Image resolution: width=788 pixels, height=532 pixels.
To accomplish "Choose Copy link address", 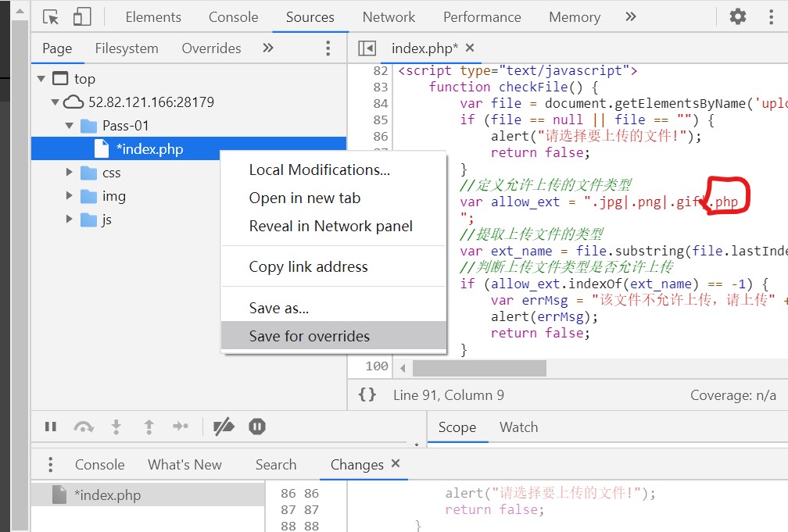I will coord(334,266).
